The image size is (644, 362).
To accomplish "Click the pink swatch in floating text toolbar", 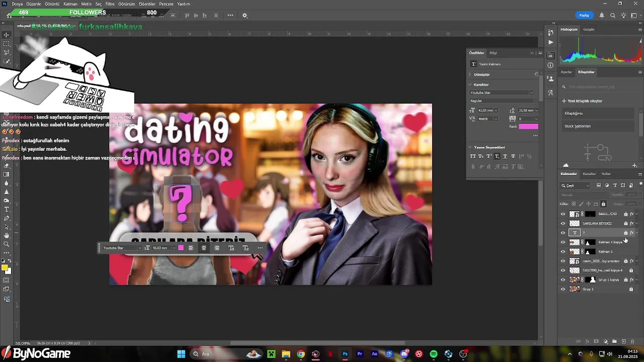I will pyautogui.click(x=181, y=248).
